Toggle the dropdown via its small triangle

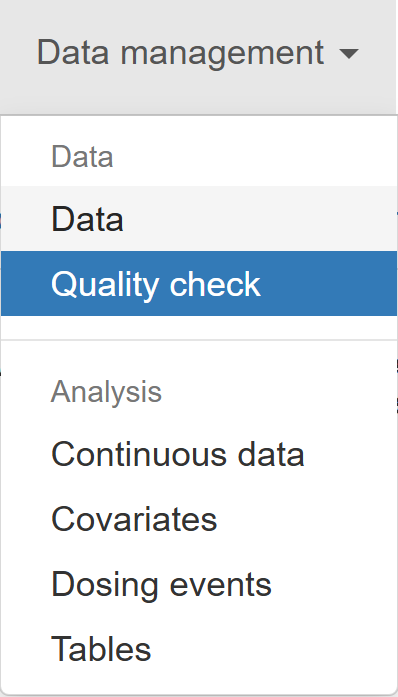348,54
